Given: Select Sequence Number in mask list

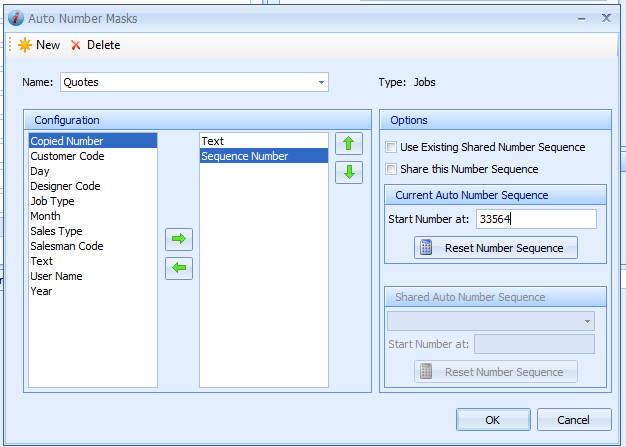Looking at the screenshot, I should coord(244,156).
